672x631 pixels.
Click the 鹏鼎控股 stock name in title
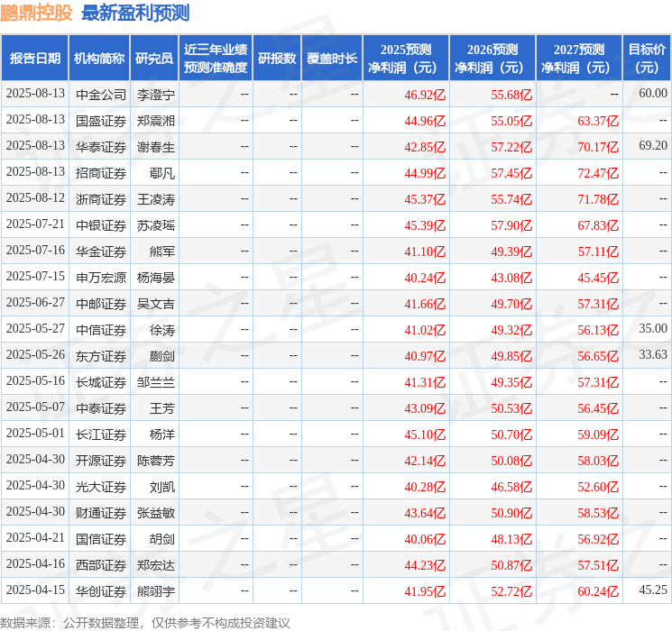(36, 13)
